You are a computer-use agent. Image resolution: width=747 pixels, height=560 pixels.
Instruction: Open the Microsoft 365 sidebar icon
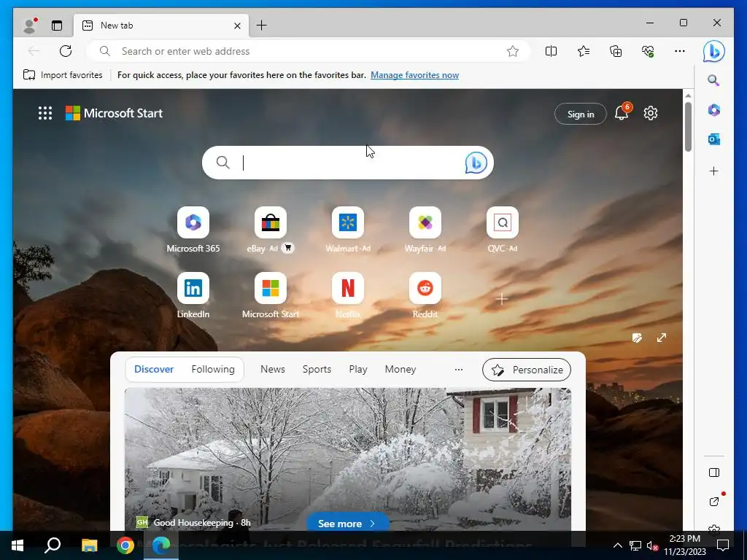click(713, 110)
